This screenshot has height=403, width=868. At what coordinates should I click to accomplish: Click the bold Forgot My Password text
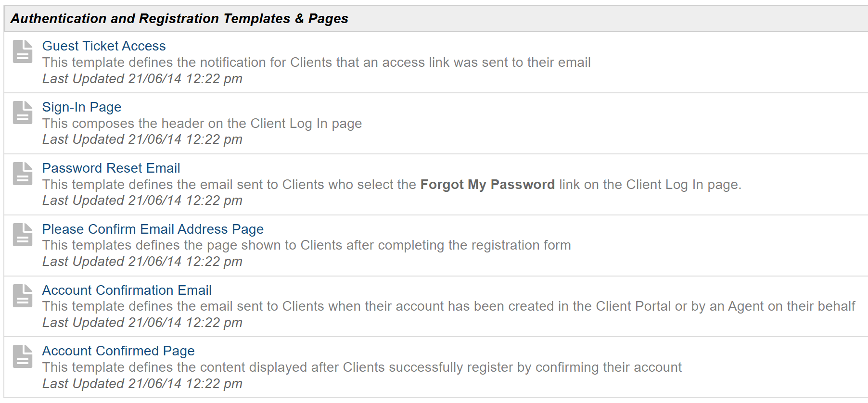click(x=487, y=185)
